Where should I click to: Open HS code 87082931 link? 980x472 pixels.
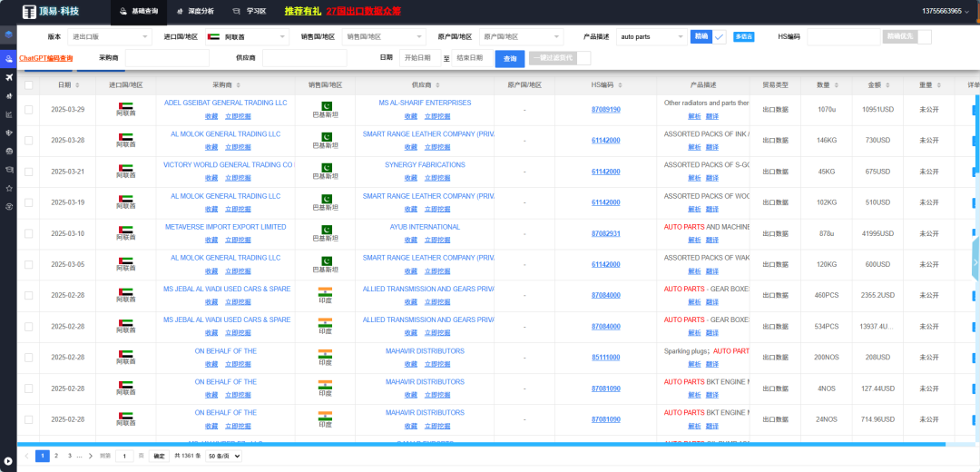(605, 233)
